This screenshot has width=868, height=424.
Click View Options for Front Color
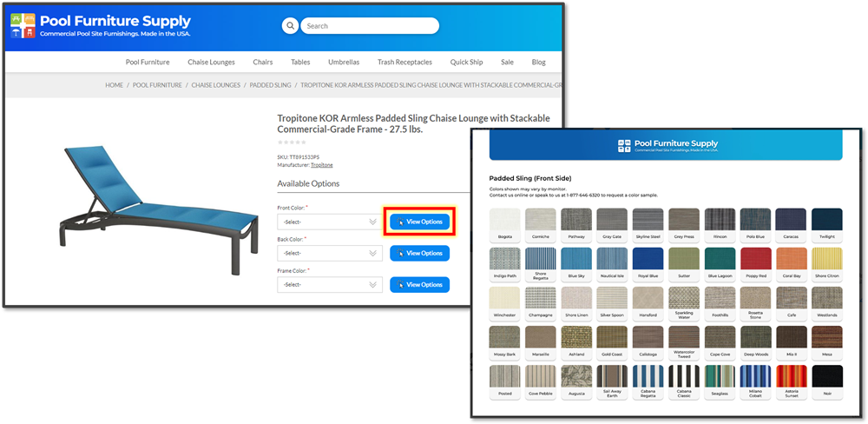pos(419,222)
